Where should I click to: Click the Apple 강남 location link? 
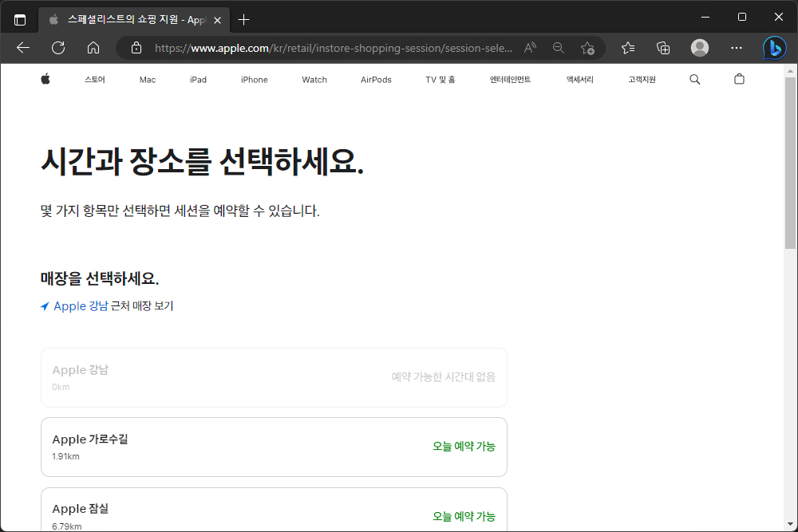(x=81, y=306)
